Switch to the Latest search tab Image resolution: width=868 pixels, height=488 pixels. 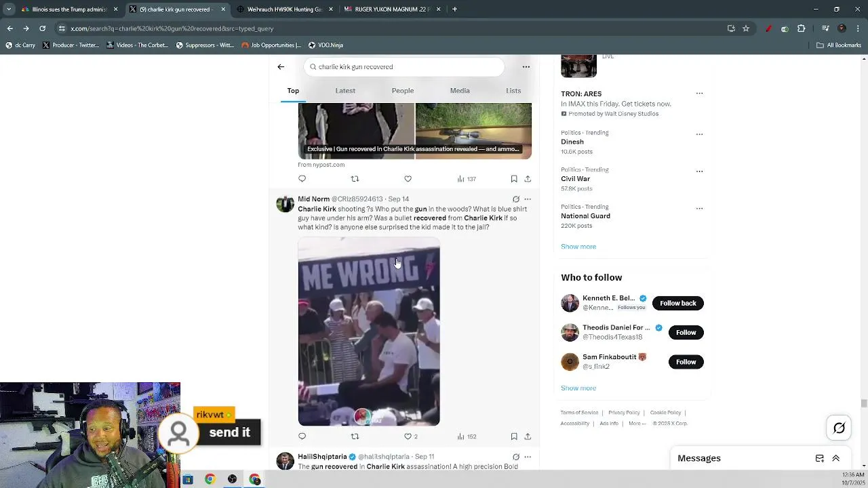(x=345, y=91)
